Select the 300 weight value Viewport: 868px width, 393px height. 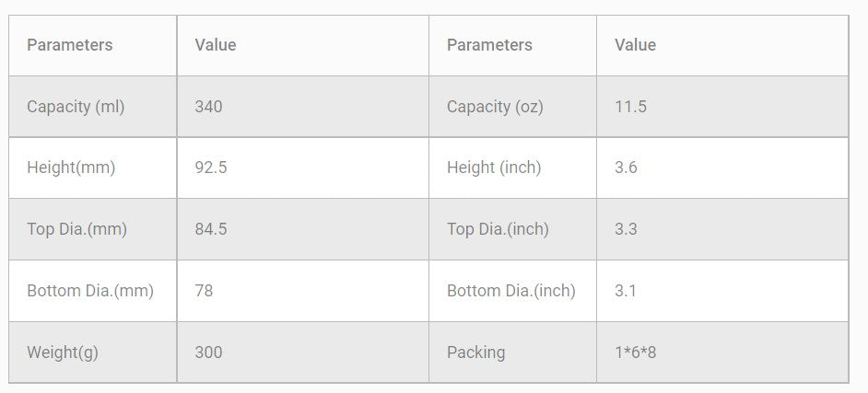pyautogui.click(x=208, y=353)
